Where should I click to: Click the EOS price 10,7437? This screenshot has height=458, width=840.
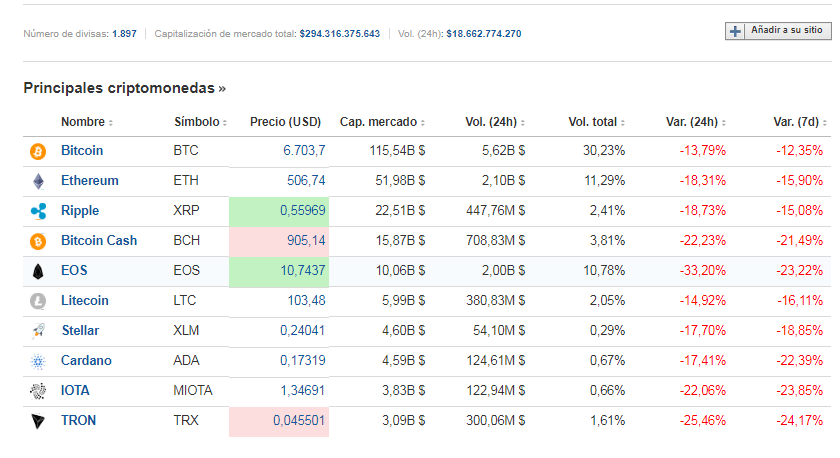tap(303, 271)
